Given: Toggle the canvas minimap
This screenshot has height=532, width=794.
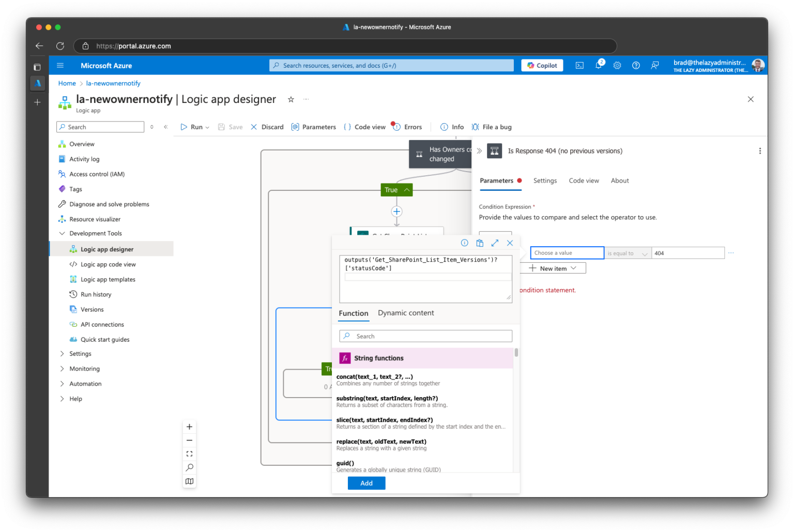Looking at the screenshot, I should click(190, 481).
